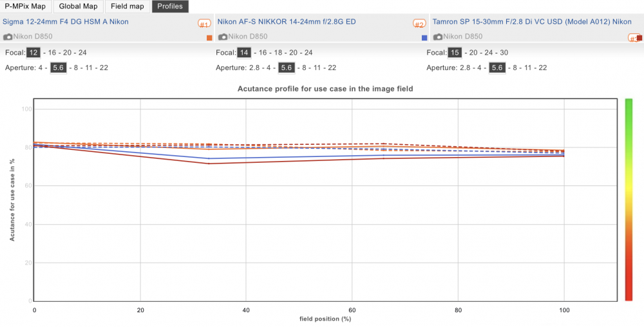This screenshot has height=327, width=644.
Task: Select focal 16 for Nikon NIKKOR lens
Action: point(262,53)
